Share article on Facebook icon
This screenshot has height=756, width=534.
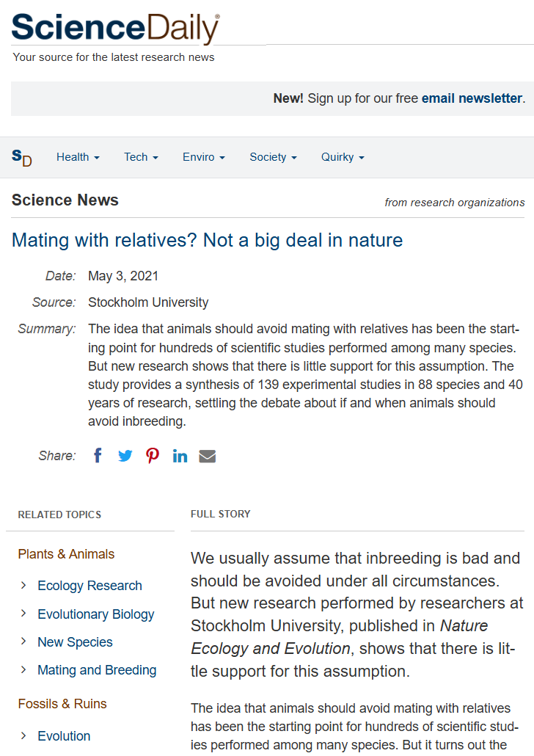coord(98,456)
